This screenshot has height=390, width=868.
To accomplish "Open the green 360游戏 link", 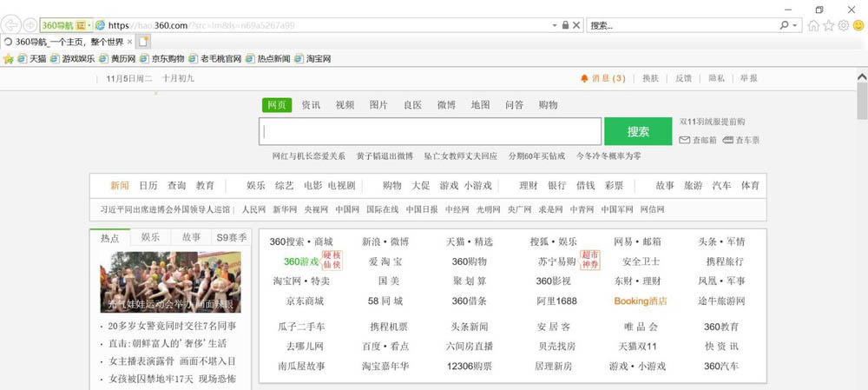I will (301, 261).
